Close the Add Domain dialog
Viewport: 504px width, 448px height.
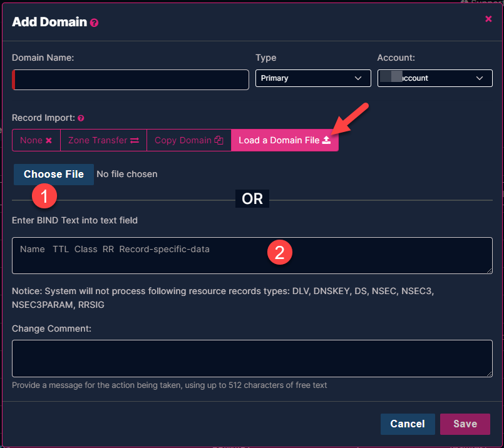pyautogui.click(x=488, y=19)
